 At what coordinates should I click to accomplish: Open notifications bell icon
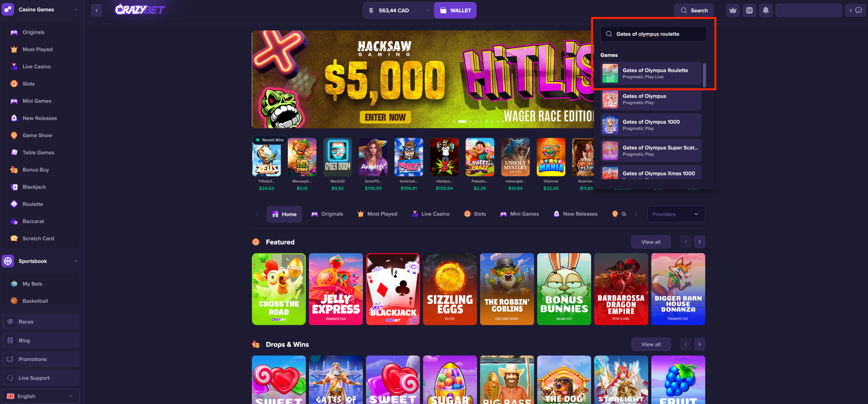point(766,10)
